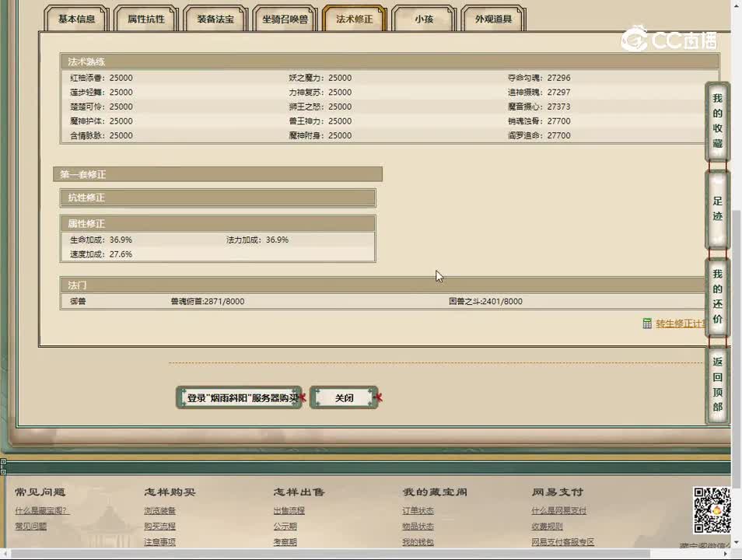Select the 法术修正 tab
The width and height of the screenshot is (742, 560).
[x=355, y=19]
